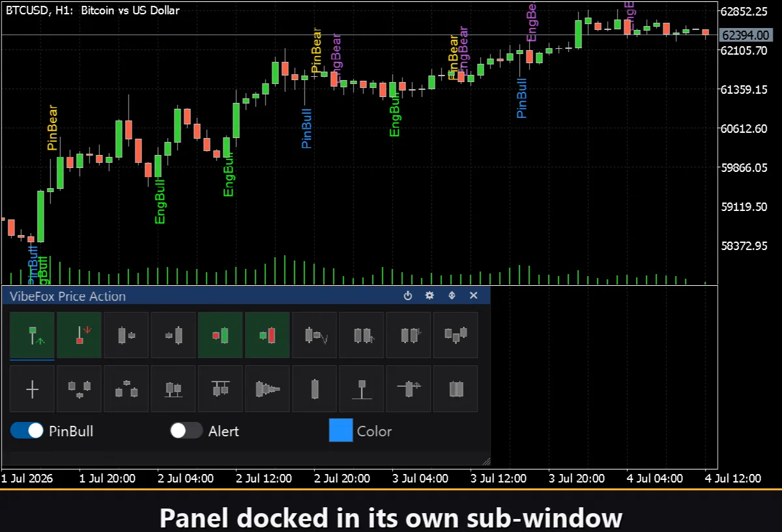
Task: Click the 61359.15 price axis value
Action: [744, 89]
